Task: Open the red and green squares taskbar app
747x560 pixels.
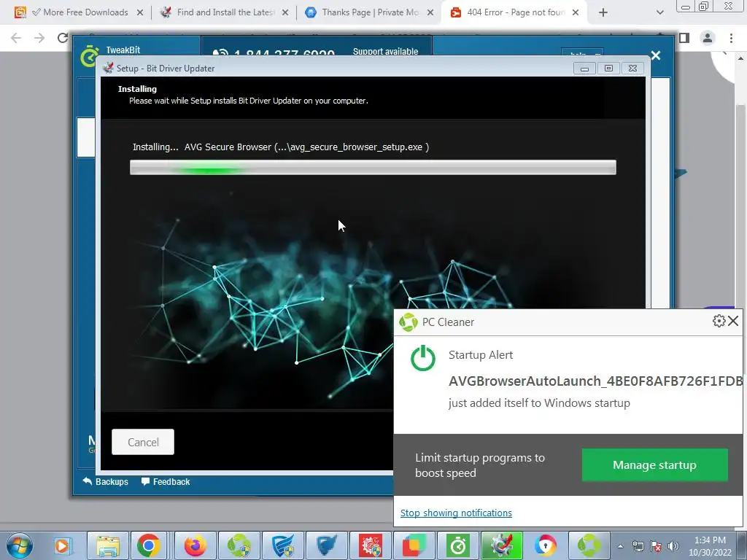Action: 414,545
